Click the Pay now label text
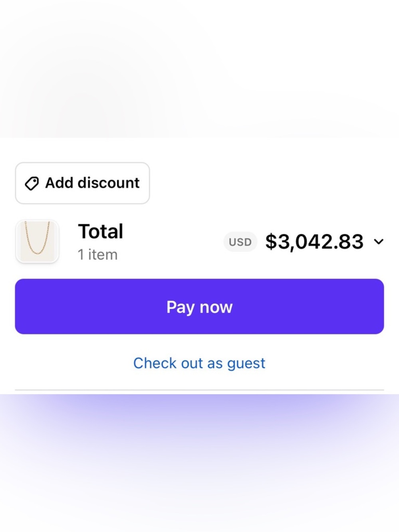Image resolution: width=399 pixels, height=532 pixels. (199, 307)
